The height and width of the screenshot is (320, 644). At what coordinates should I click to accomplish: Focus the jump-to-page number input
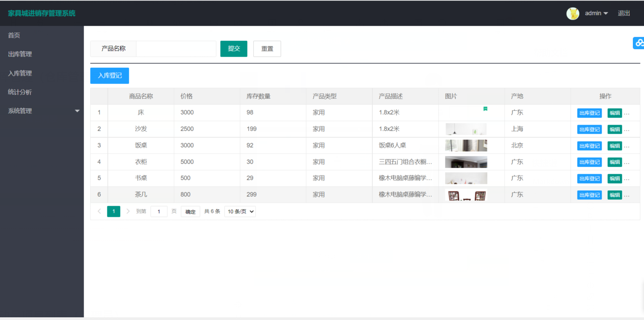pyautogui.click(x=159, y=212)
